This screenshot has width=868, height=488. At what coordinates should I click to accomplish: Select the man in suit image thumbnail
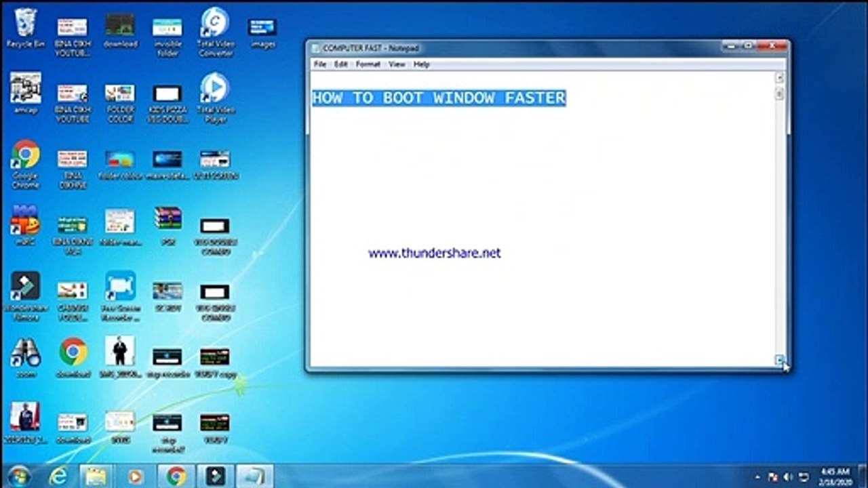120,358
